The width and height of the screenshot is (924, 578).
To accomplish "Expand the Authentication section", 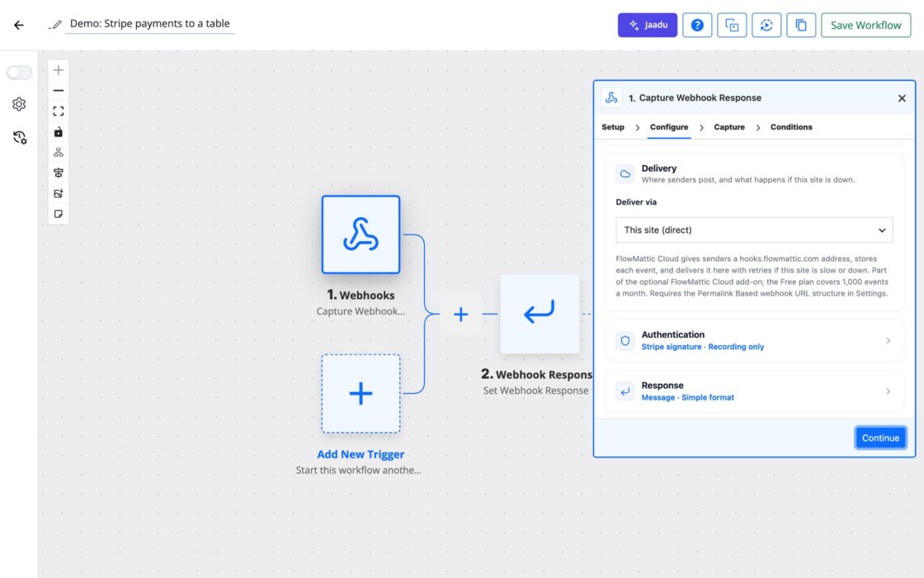I will tap(754, 340).
